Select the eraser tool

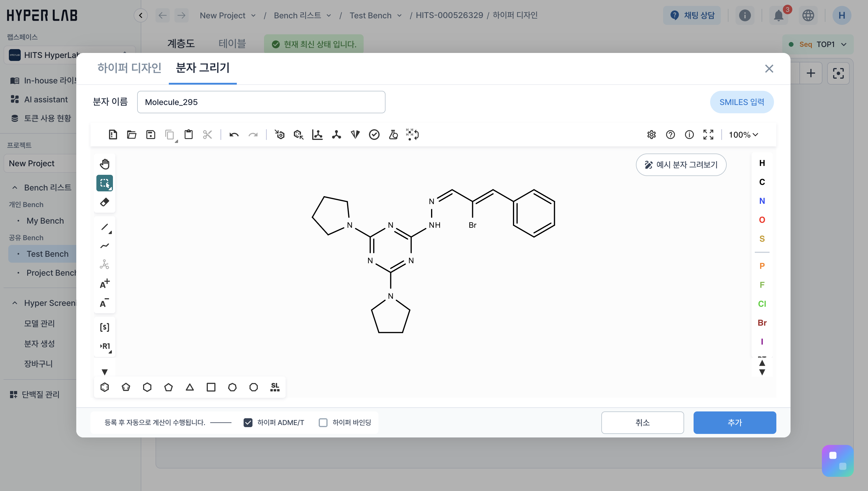104,202
